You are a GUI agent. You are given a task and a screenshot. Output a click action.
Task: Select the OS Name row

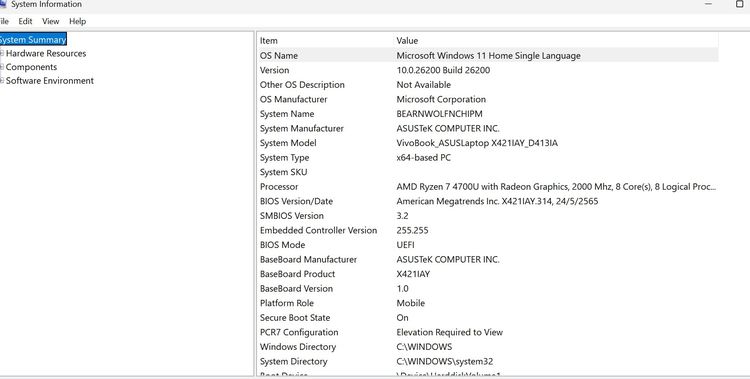coord(488,56)
